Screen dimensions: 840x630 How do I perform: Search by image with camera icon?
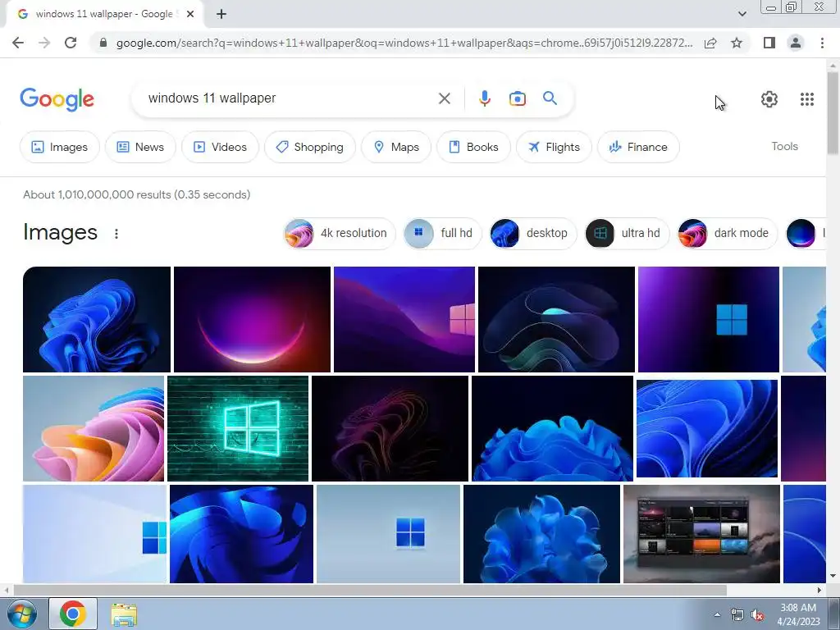tap(517, 98)
